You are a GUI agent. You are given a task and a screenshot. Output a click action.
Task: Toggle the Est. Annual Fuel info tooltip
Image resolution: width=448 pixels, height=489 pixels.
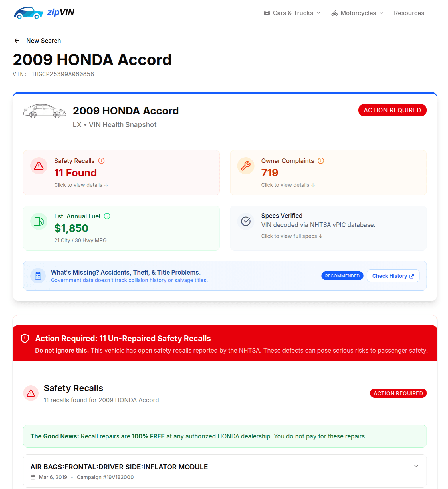click(107, 216)
